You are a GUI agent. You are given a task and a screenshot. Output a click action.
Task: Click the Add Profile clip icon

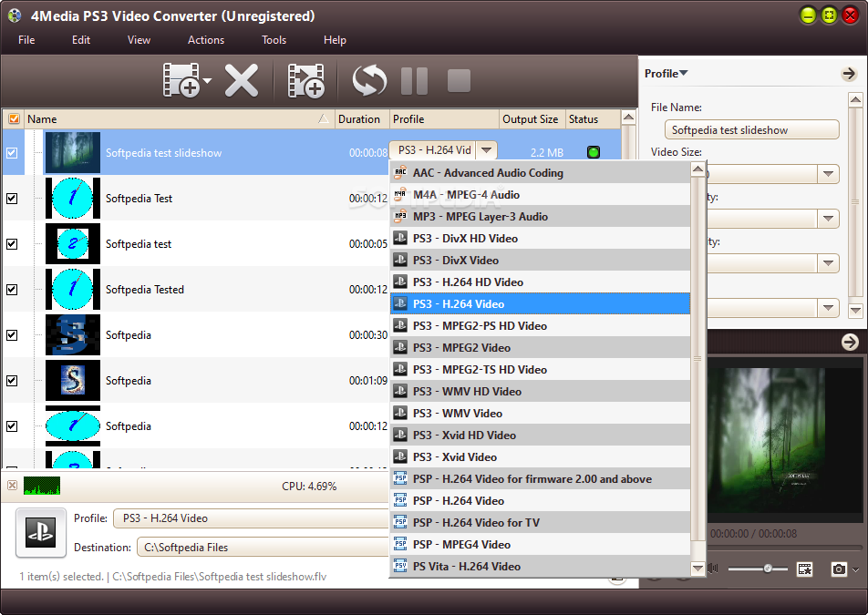click(306, 80)
